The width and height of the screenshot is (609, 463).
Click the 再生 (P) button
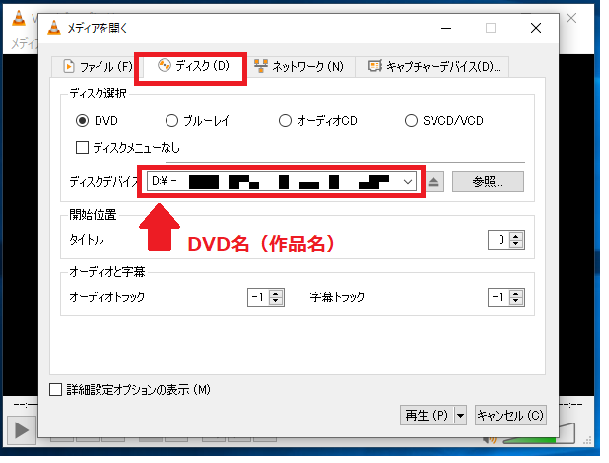(427, 416)
